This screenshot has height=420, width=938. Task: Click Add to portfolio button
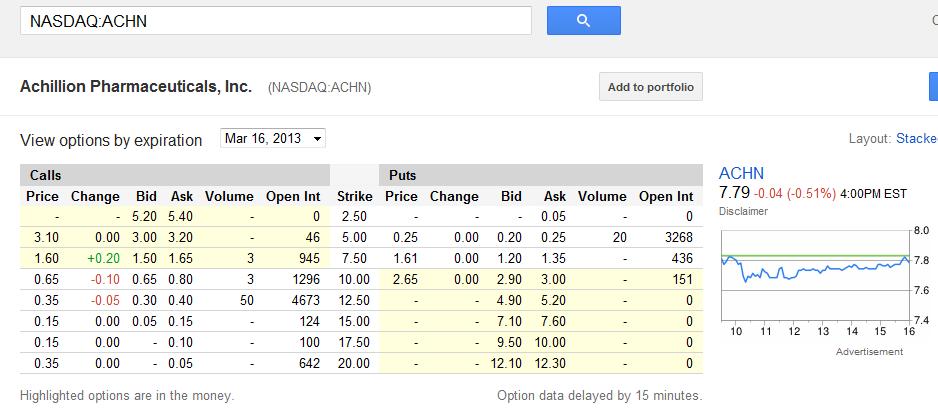click(x=651, y=87)
